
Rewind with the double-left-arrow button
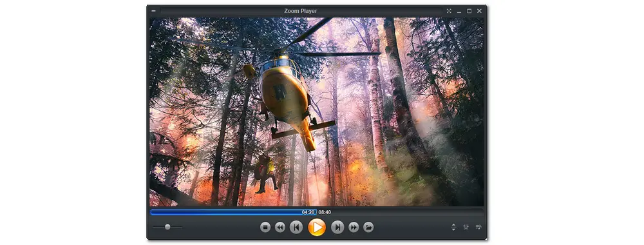[x=280, y=227]
